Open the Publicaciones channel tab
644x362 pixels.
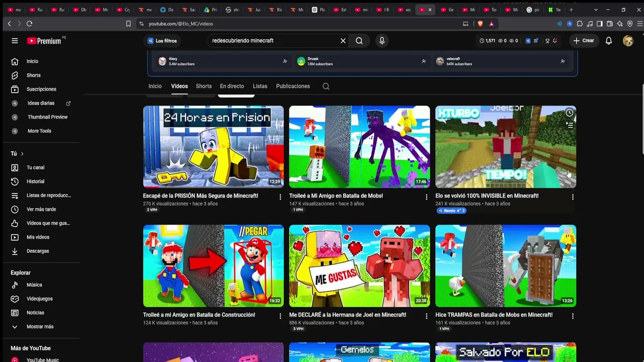click(293, 86)
